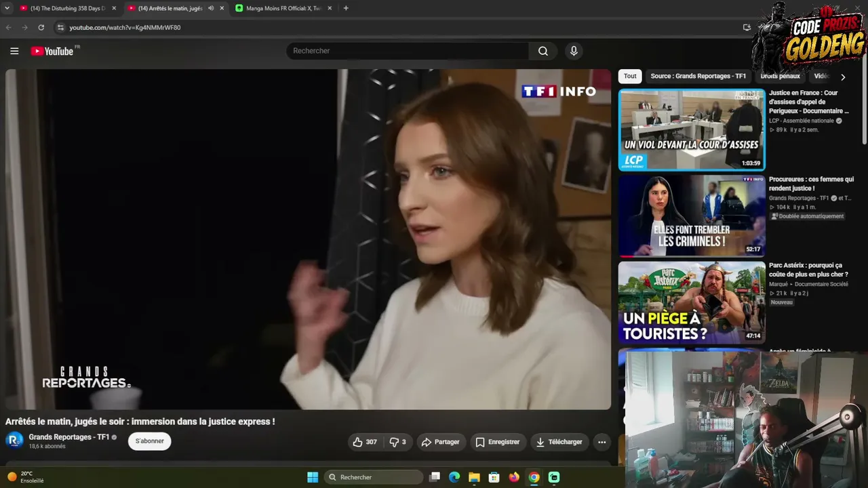
Task: Open the 'Parc Astérix : pourquoi ça coûte' title
Action: click(808, 270)
